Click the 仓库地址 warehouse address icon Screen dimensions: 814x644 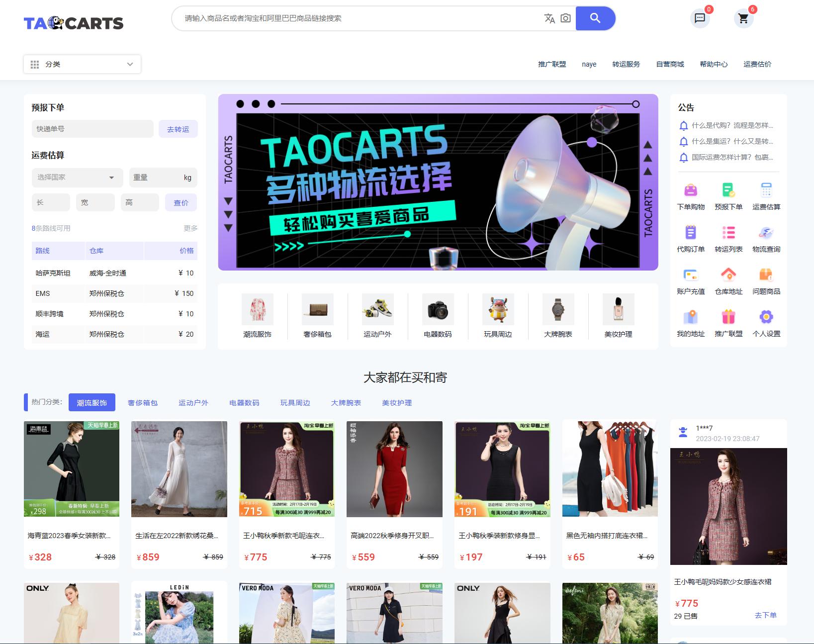pyautogui.click(x=728, y=274)
